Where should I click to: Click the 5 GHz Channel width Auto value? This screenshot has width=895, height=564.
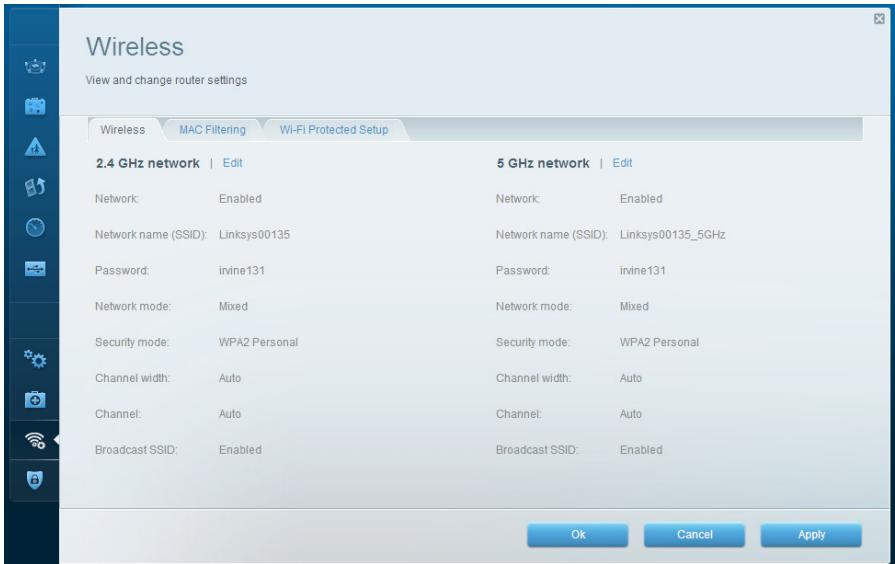pos(631,378)
